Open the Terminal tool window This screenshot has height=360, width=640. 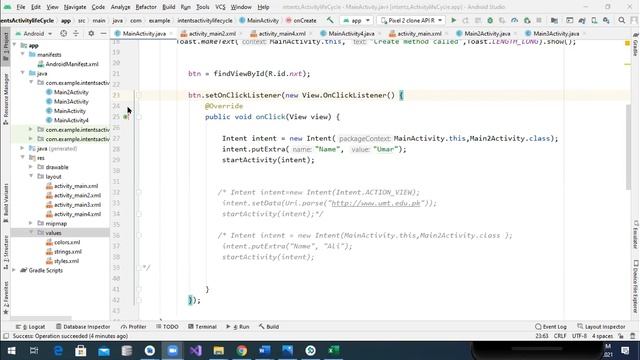click(202, 327)
